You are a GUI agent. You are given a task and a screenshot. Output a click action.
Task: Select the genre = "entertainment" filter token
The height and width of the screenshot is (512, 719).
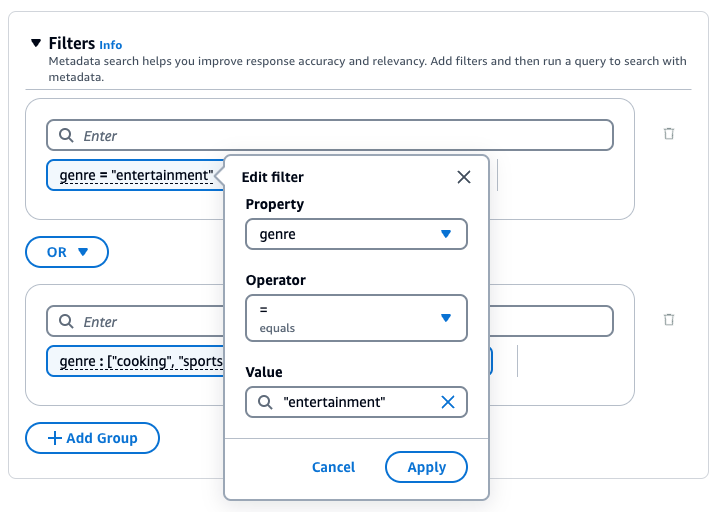point(135,176)
